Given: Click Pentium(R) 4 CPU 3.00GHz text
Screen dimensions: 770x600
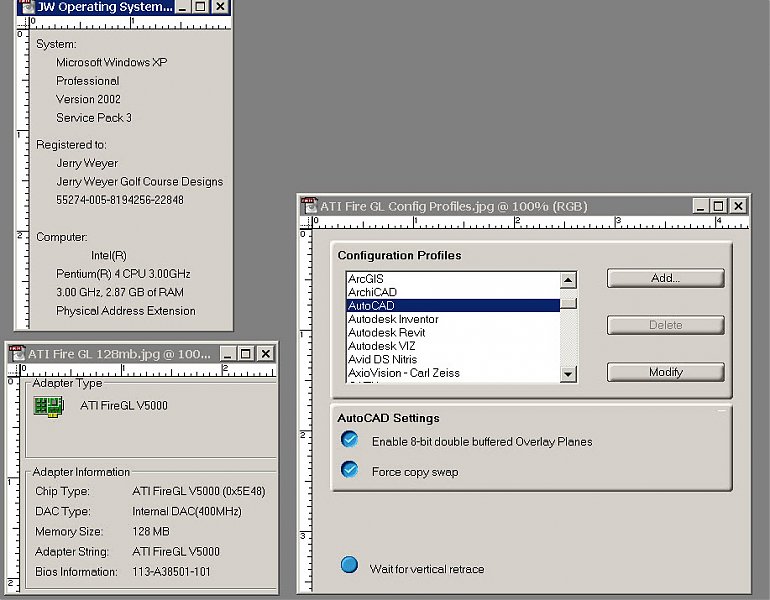Looking at the screenshot, I should pyautogui.click(x=123, y=274).
